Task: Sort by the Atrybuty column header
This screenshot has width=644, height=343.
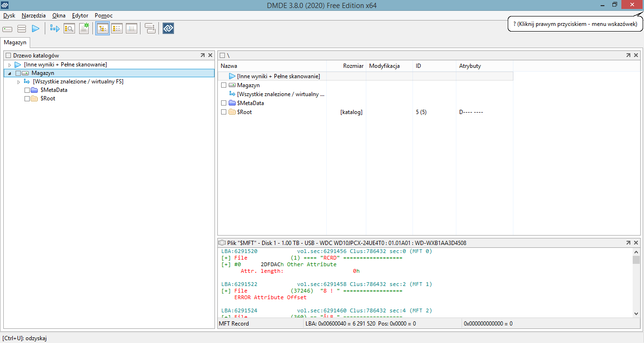Action: [485, 66]
